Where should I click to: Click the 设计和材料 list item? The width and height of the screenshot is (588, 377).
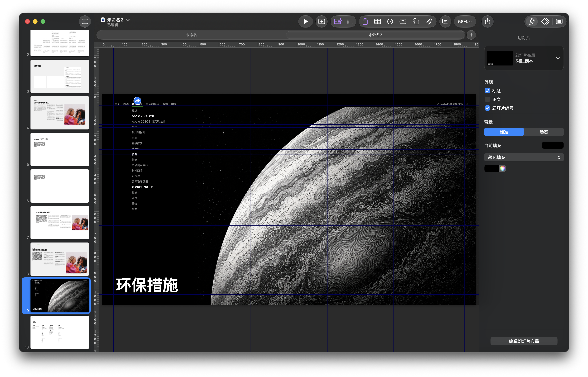pos(138,132)
